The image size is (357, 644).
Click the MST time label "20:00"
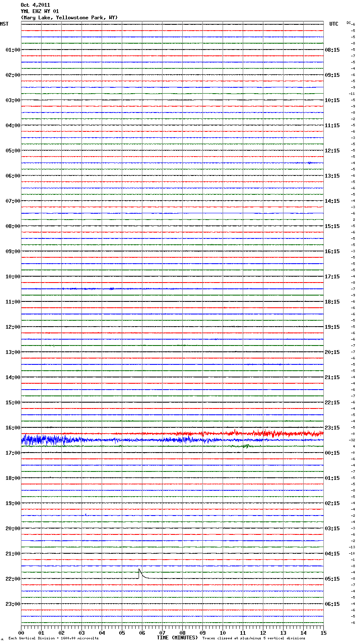13,529
